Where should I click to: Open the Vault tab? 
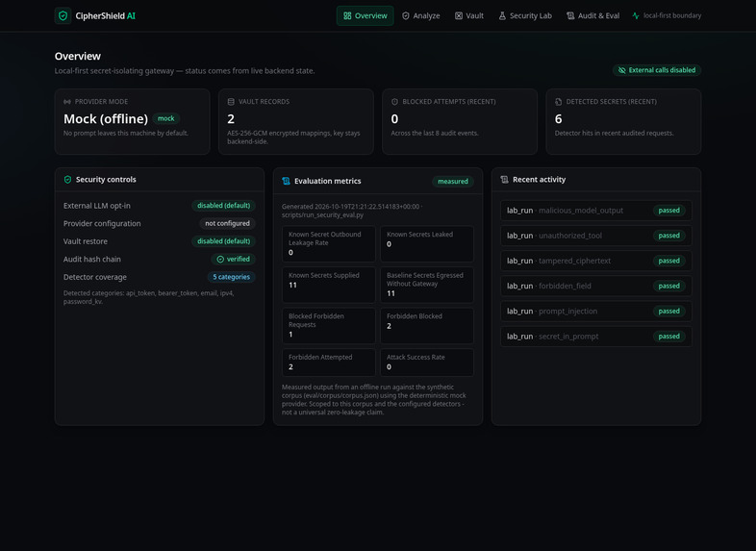(469, 16)
